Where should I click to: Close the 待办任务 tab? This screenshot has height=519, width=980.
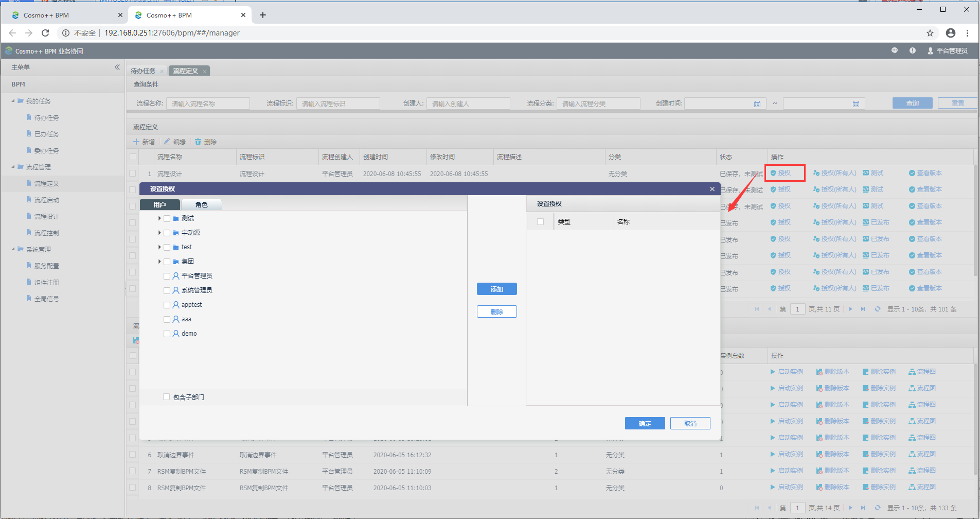(x=162, y=72)
